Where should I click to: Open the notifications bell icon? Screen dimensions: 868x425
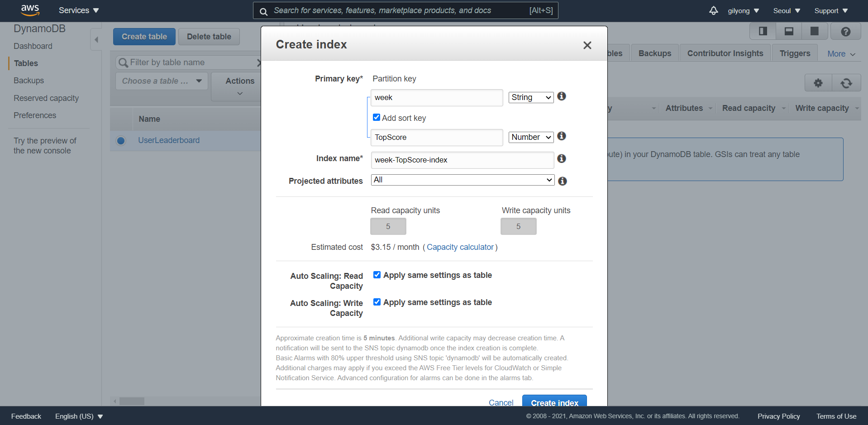point(713,10)
